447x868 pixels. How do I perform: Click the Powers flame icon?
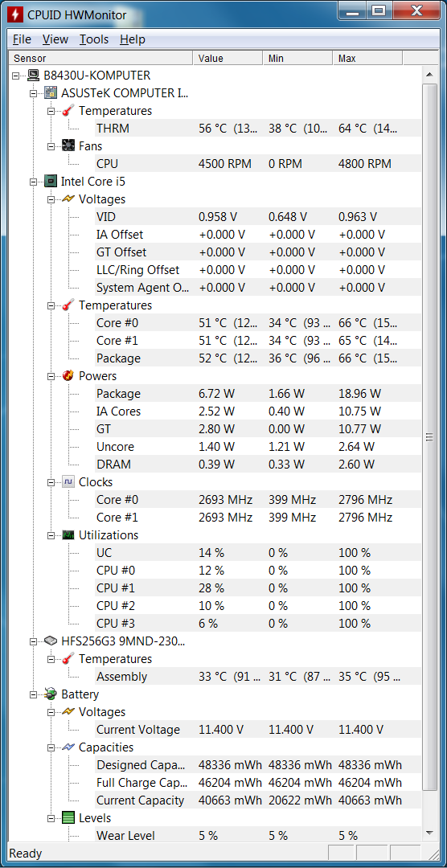[68, 376]
